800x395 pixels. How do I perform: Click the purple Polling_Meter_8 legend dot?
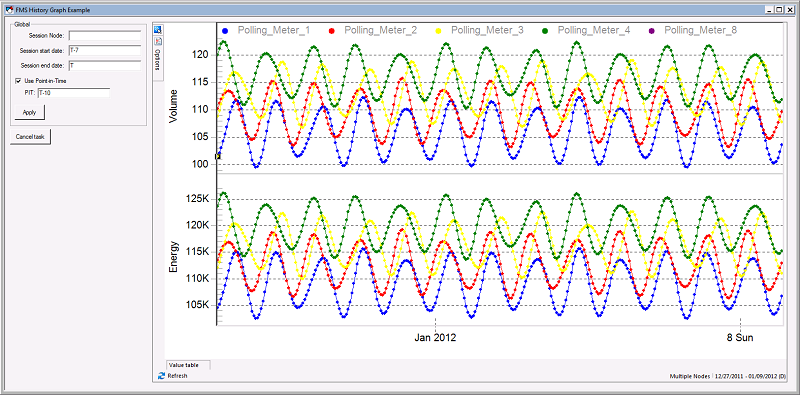(652, 31)
